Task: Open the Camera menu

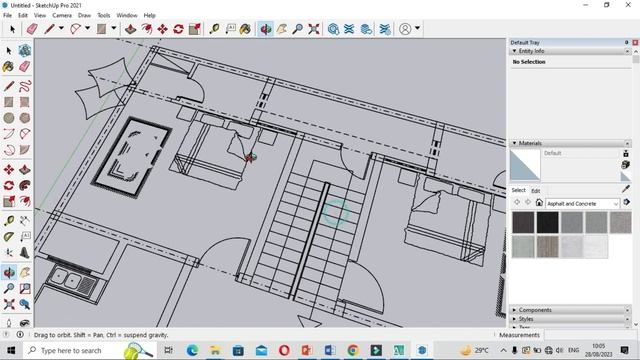Action: point(62,15)
